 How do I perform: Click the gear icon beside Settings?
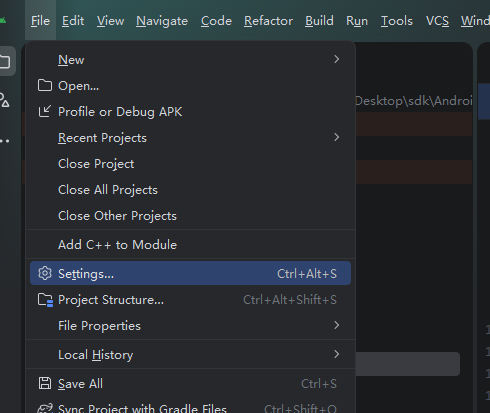click(45, 273)
